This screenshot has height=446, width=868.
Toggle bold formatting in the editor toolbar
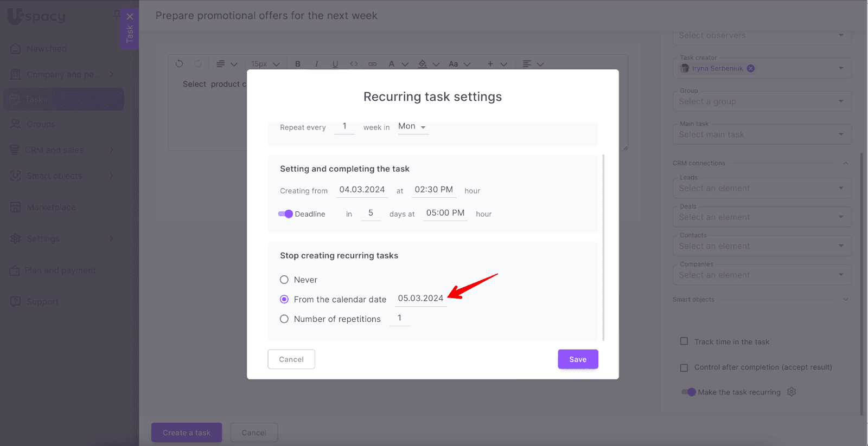click(x=298, y=64)
